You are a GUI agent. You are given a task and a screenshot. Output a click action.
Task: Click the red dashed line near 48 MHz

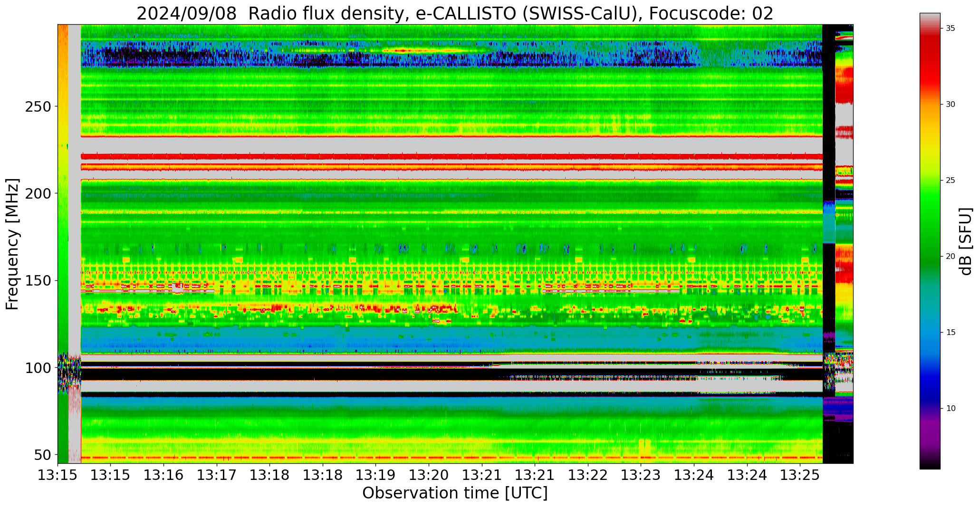pyautogui.click(x=452, y=458)
